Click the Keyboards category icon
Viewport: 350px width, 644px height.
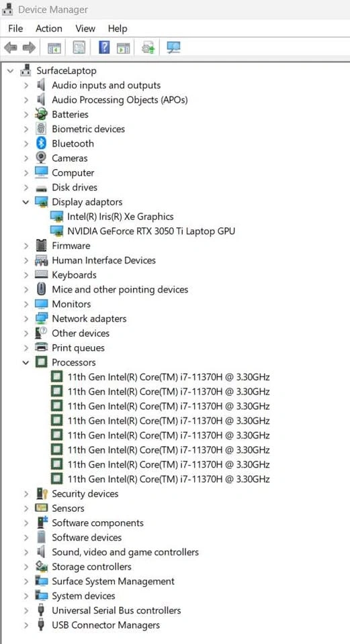(x=41, y=275)
